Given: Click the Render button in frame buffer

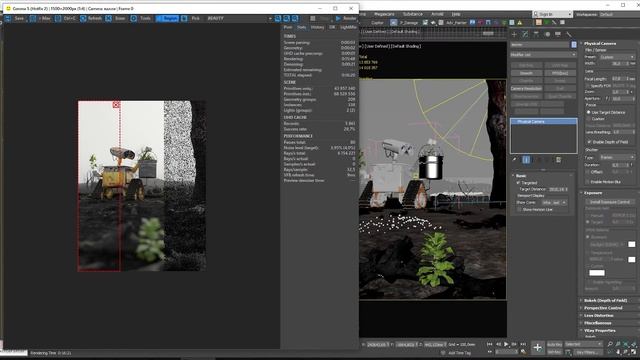Looking at the screenshot, I should (x=346, y=18).
